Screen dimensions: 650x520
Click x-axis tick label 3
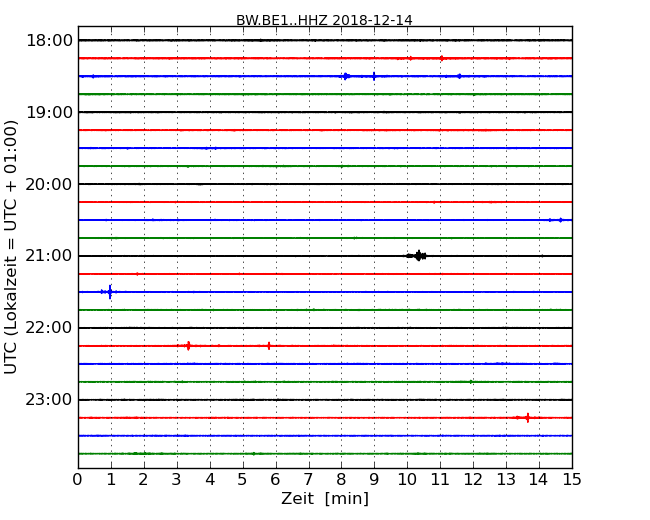(177, 479)
